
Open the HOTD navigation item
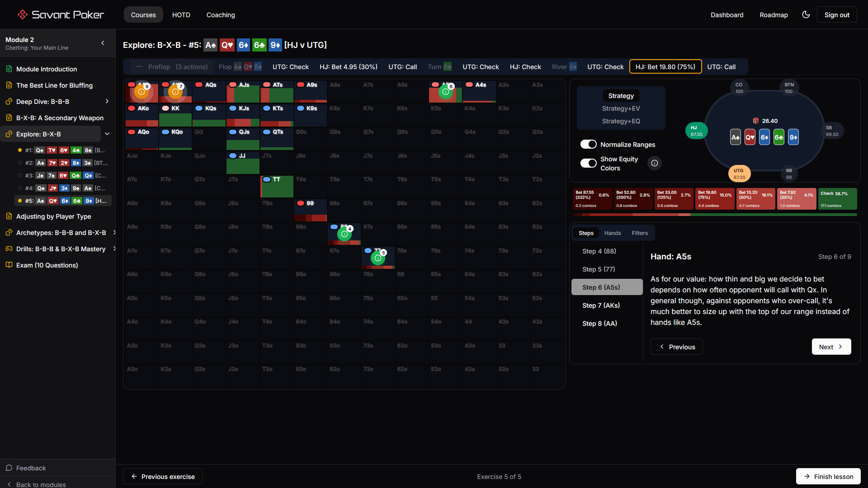(x=181, y=14)
